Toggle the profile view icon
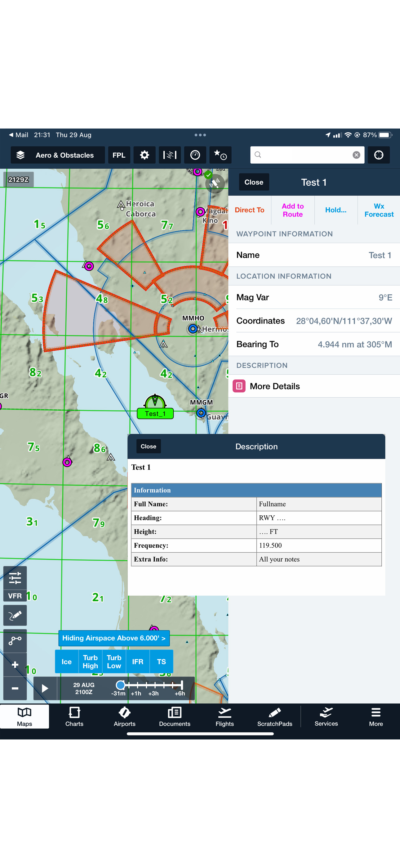 coord(170,155)
